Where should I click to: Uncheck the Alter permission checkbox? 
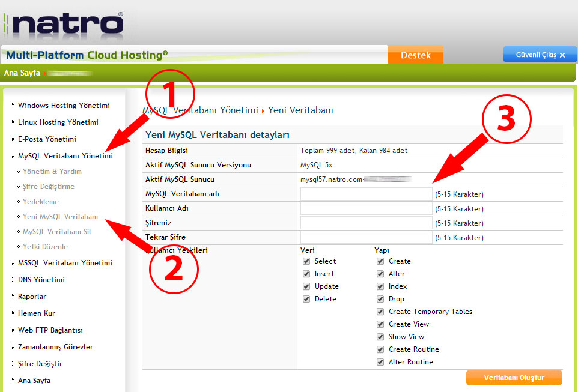380,274
